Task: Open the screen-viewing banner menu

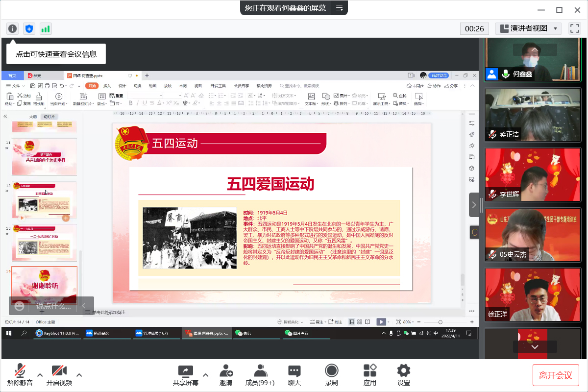Action: tap(339, 8)
